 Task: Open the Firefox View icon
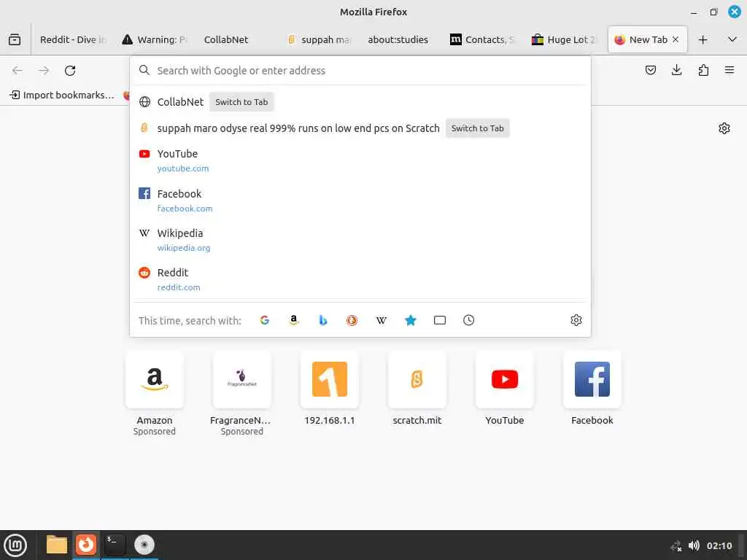click(15, 39)
